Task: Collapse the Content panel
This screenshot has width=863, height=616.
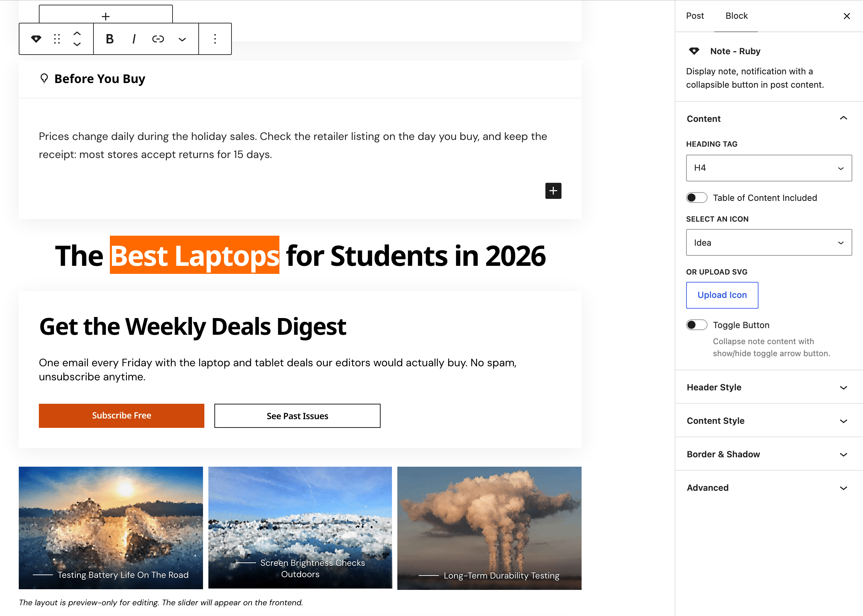Action: tap(769, 119)
